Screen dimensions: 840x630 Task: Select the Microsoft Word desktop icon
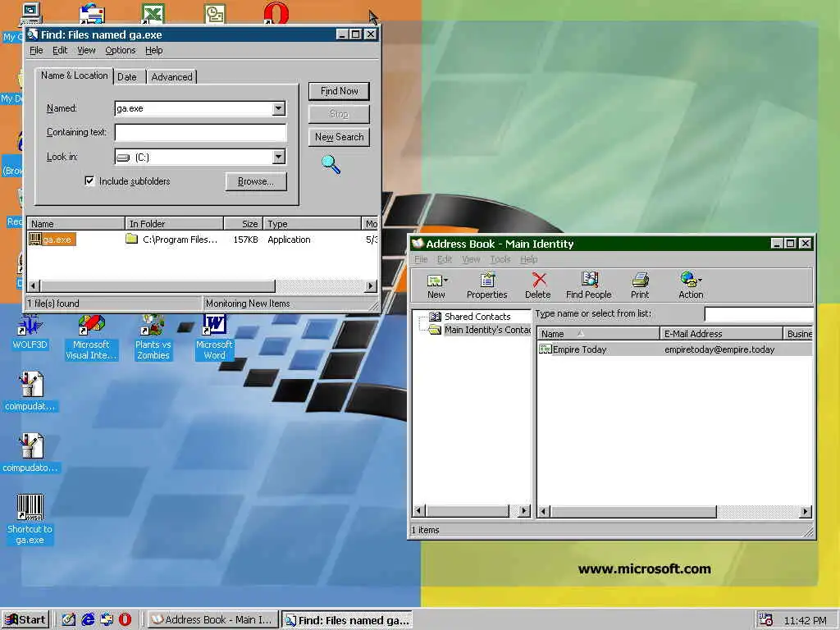click(x=214, y=337)
